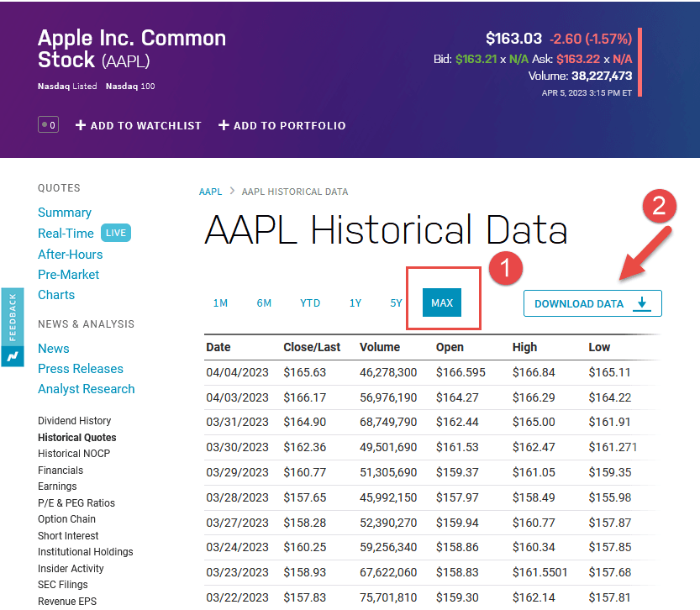Click the $163.03 current price
The height and width of the screenshot is (610, 700).
click(x=513, y=39)
